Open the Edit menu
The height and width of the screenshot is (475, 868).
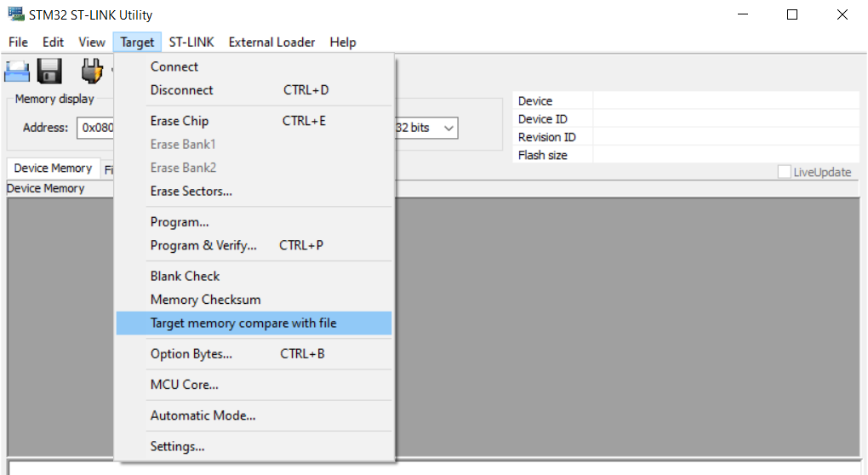(x=53, y=42)
